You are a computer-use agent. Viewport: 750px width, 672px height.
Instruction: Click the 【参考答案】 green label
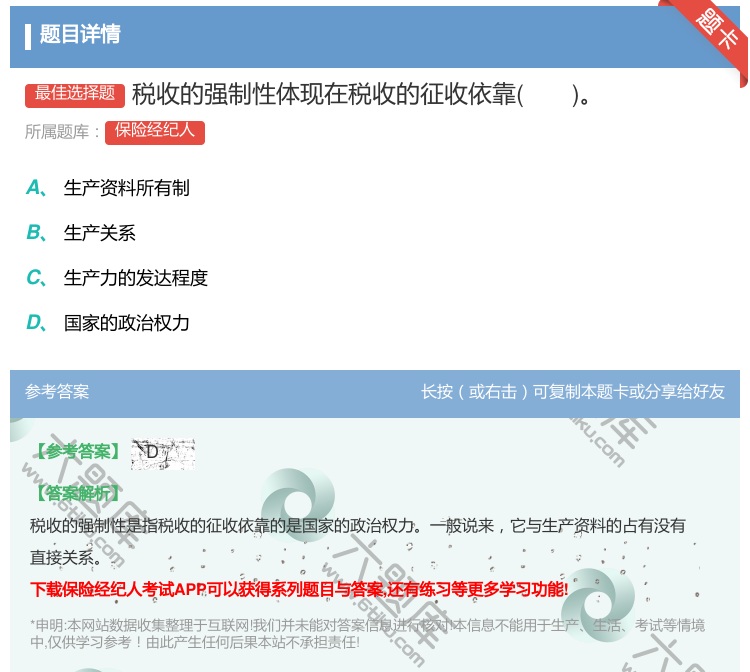point(78,451)
